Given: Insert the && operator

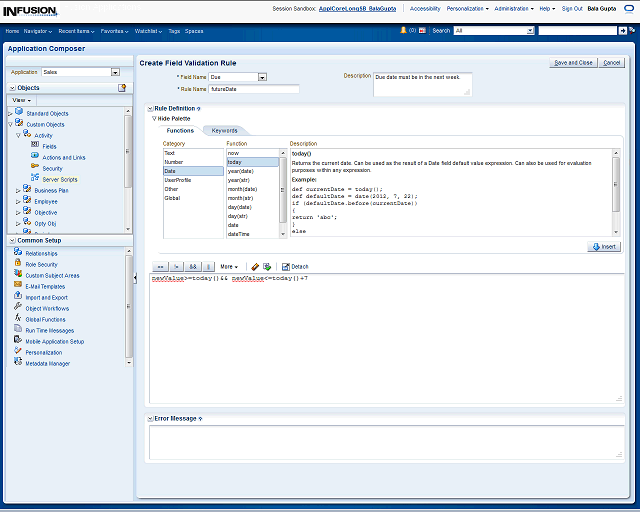Looking at the screenshot, I should click(x=193, y=267).
